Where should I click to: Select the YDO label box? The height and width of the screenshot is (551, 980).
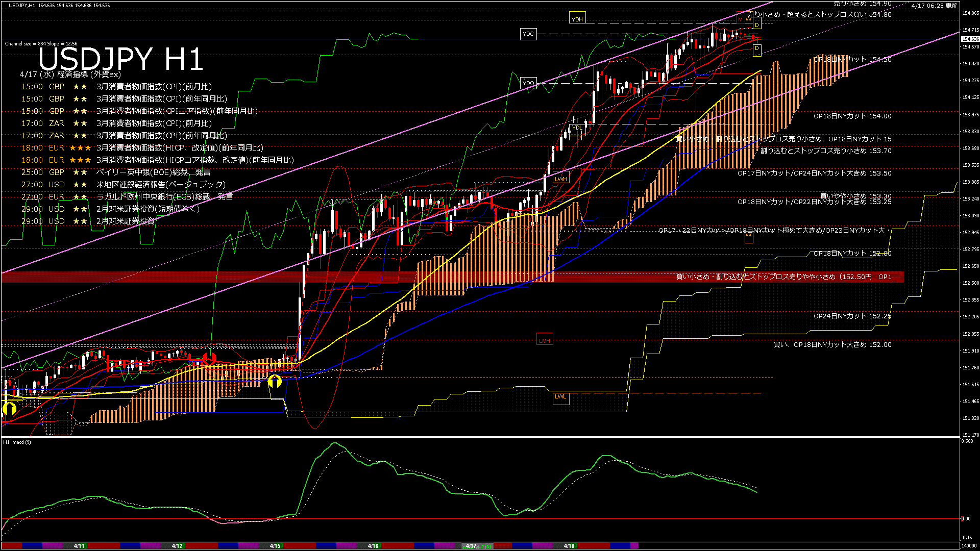point(528,83)
